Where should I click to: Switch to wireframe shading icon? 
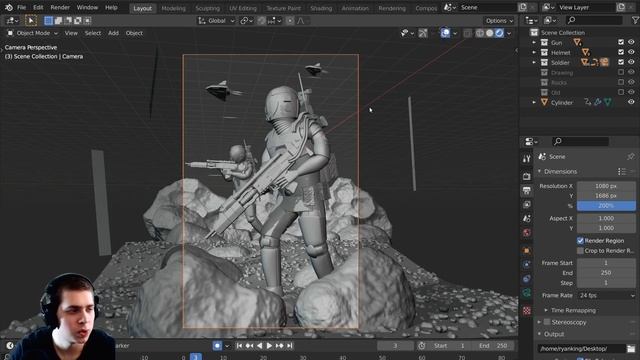(480, 33)
